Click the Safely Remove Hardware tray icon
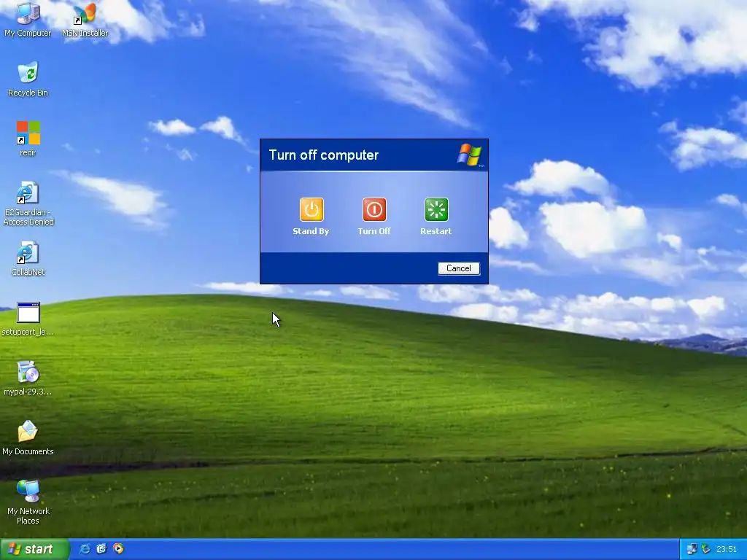The height and width of the screenshot is (560, 747). [705, 550]
